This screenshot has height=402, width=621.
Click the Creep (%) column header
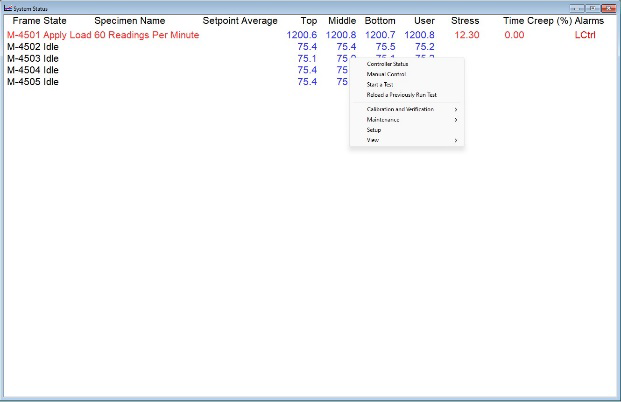pyautogui.click(x=550, y=21)
